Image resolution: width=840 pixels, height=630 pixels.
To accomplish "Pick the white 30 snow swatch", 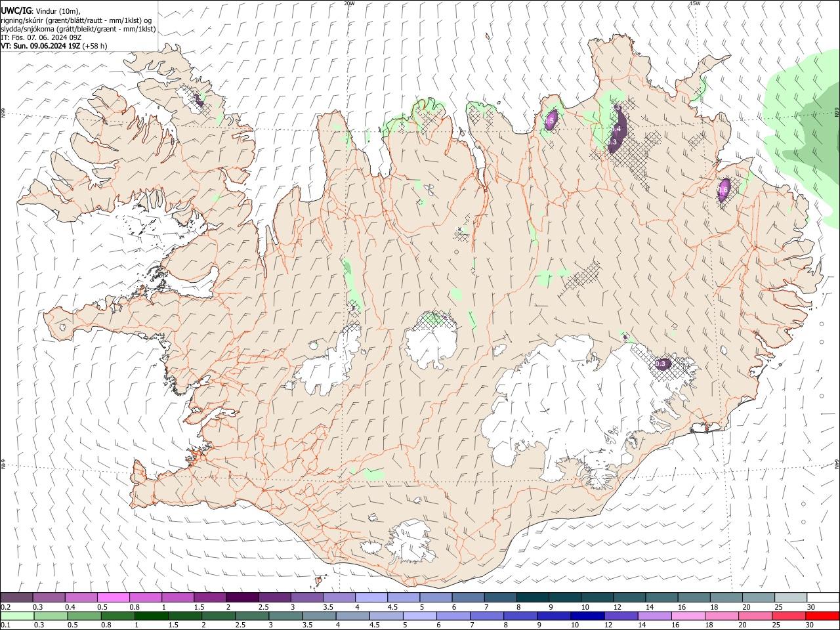I will (x=822, y=598).
